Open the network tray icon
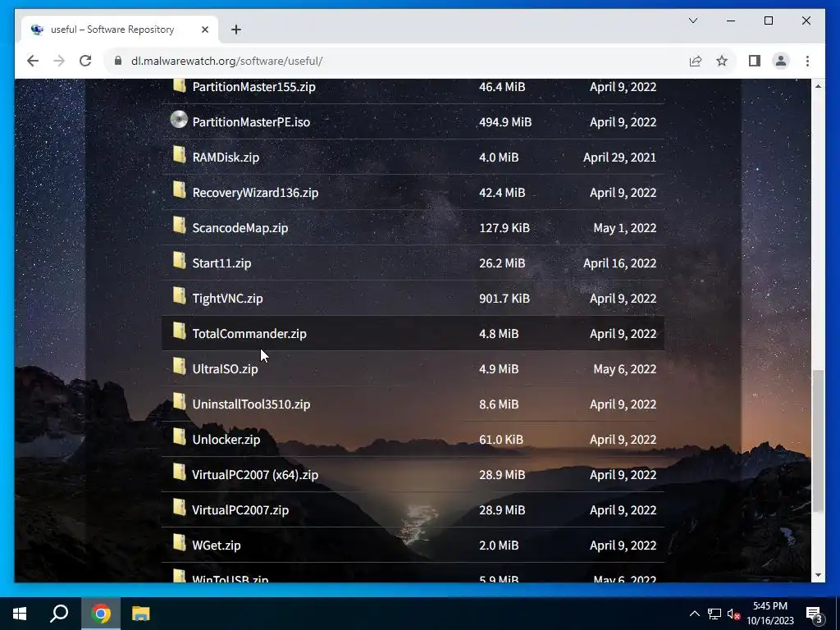The image size is (840, 630). click(714, 614)
